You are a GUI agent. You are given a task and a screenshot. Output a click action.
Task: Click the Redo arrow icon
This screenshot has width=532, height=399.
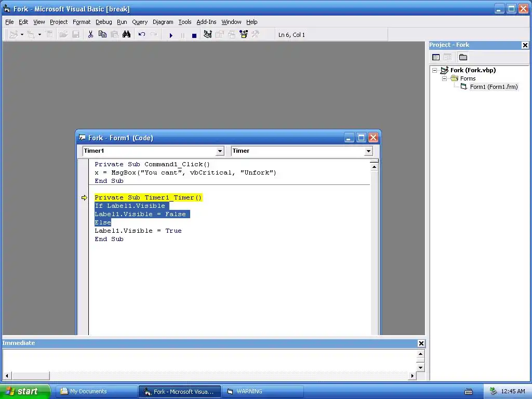coord(154,35)
